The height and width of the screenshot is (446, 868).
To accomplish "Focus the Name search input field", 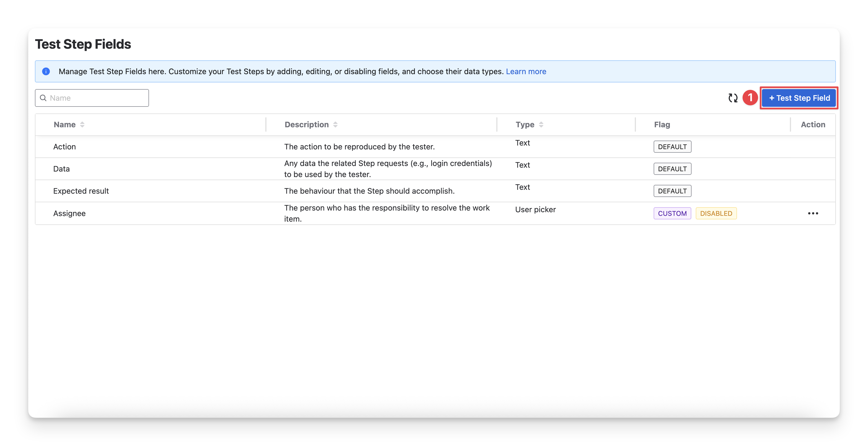I will pyautogui.click(x=98, y=98).
